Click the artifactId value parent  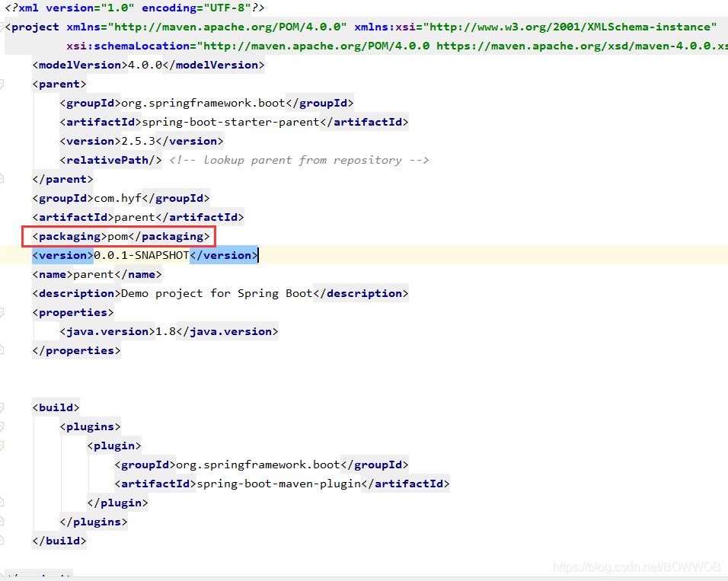click(x=135, y=217)
